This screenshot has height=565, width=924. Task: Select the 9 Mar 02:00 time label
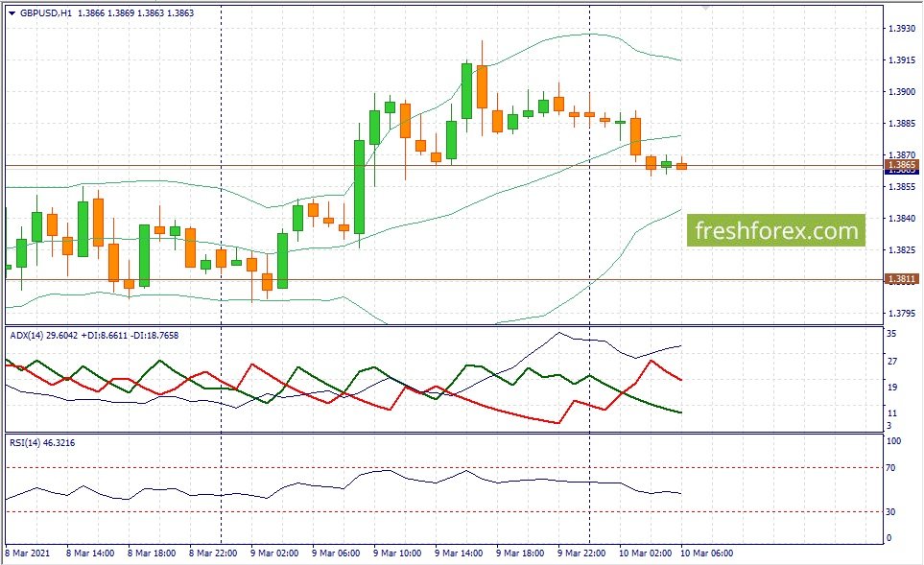[x=274, y=553]
